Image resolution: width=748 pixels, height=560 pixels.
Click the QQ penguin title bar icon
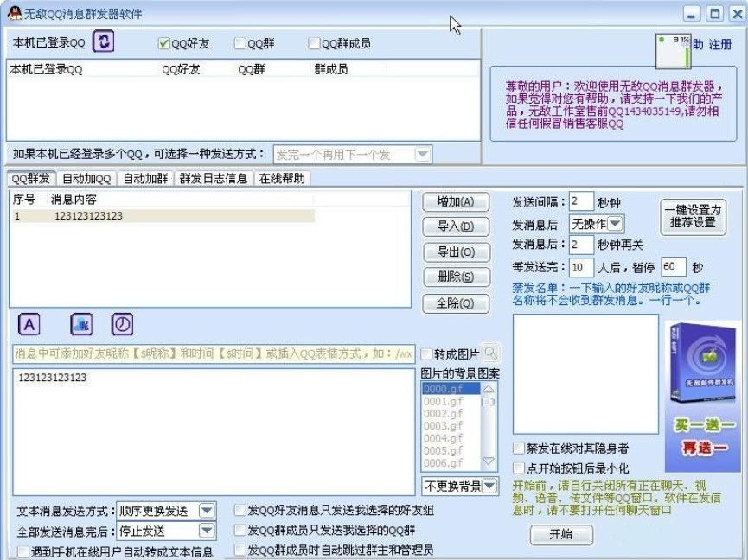tap(15, 13)
